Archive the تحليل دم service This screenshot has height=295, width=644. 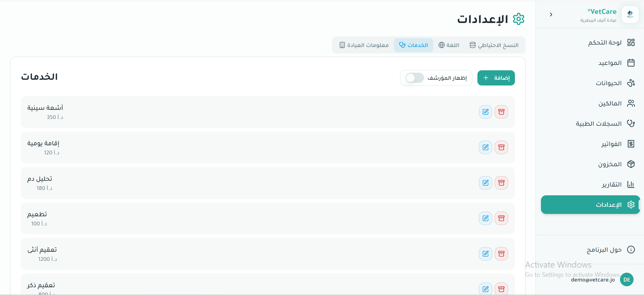[501, 183]
